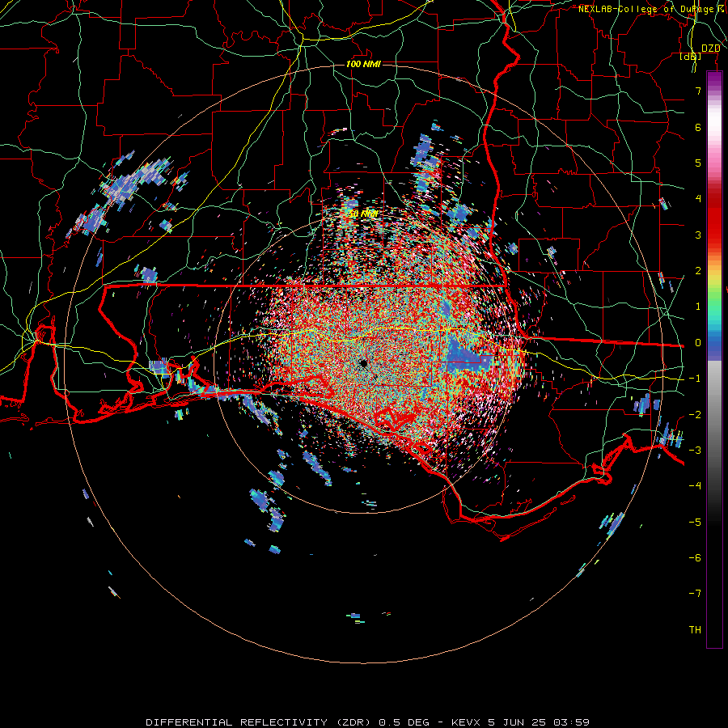This screenshot has width=728, height=728.
Task: Click the 50 NMI range ring label
Action: click(x=363, y=214)
